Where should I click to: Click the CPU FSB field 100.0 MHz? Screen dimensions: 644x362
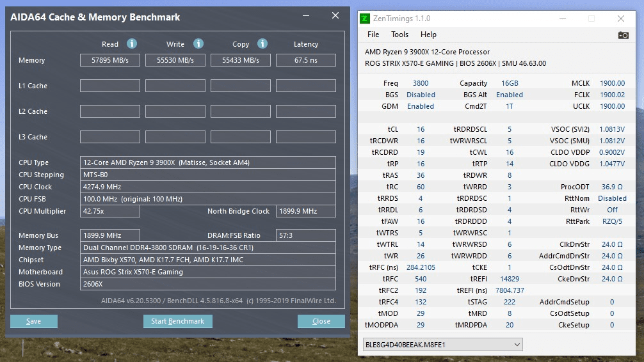(x=208, y=199)
